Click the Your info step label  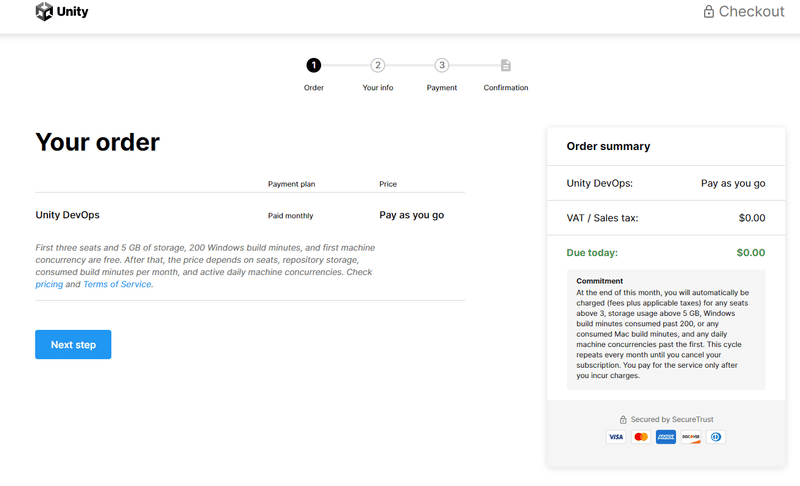point(378,88)
